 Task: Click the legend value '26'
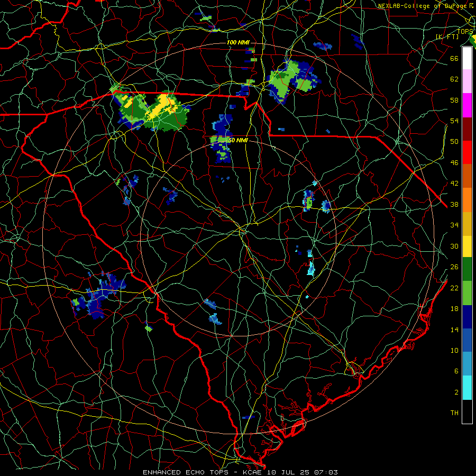point(454,267)
